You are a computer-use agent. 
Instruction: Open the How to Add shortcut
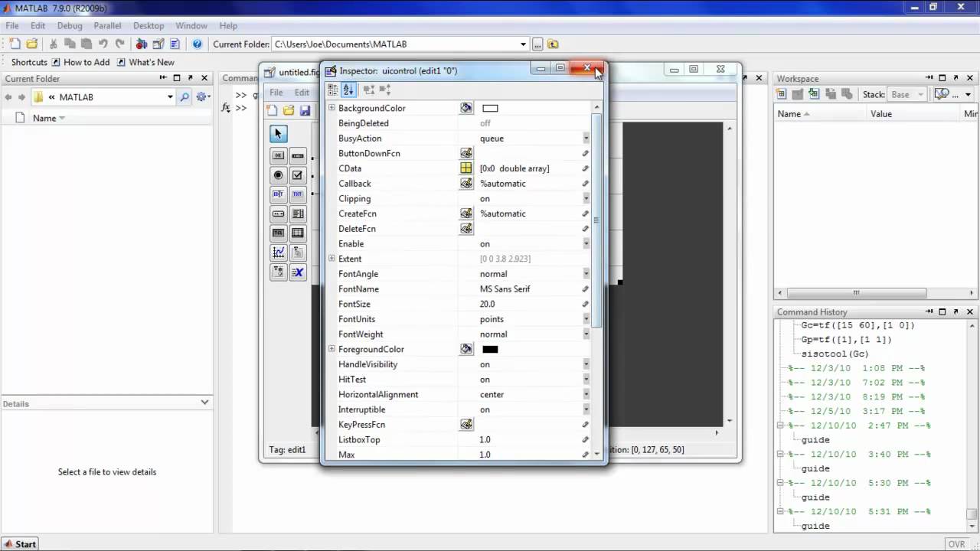point(80,62)
